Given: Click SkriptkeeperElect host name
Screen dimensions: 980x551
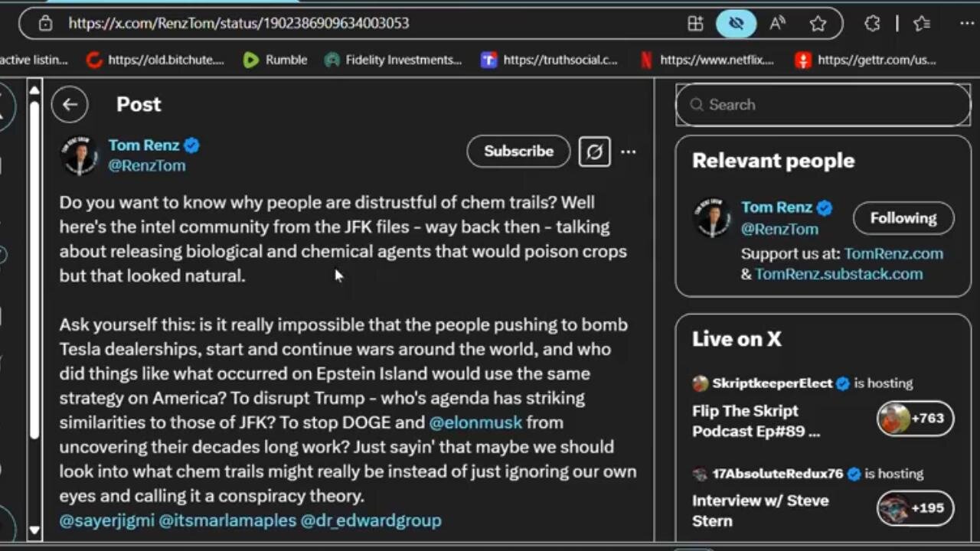Looking at the screenshot, I should [x=772, y=383].
